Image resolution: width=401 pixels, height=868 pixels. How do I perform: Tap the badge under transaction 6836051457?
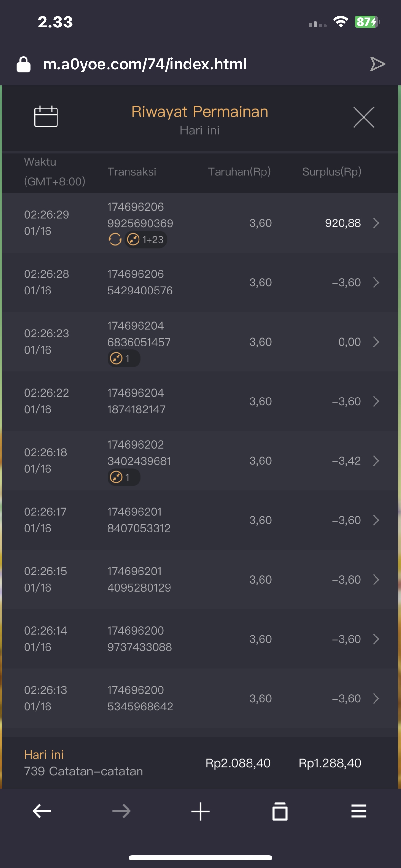tap(124, 358)
